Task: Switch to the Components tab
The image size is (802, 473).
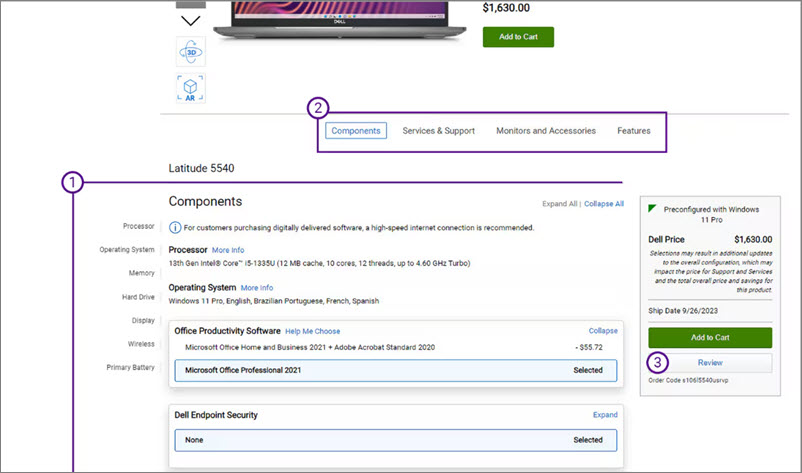Action: click(x=356, y=131)
